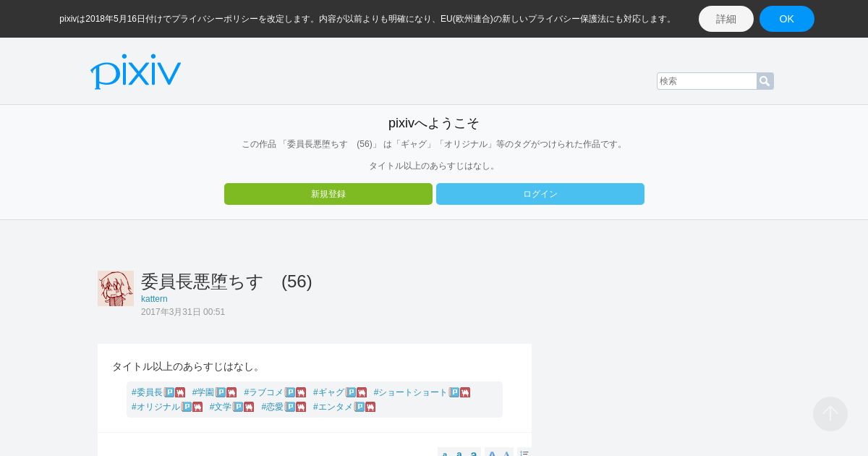Open the blue P encyclopedia icon beside #ショートショート
This screenshot has height=456, width=868.
tap(454, 392)
